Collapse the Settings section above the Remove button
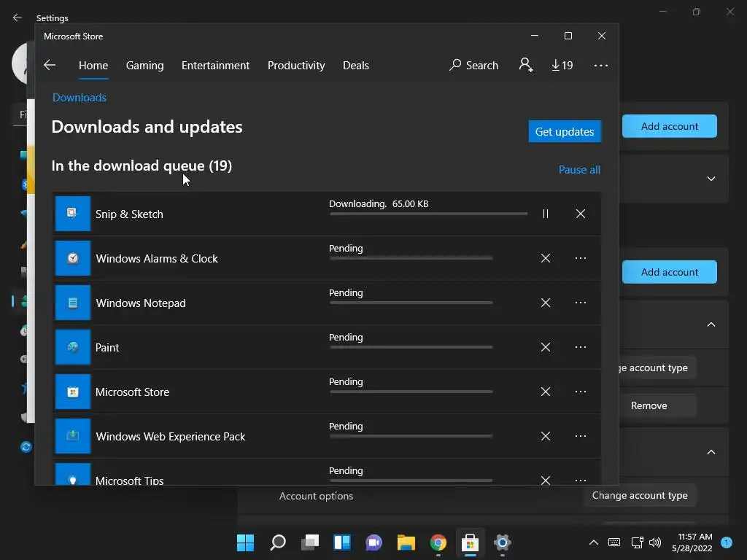747x560 pixels. (x=711, y=324)
